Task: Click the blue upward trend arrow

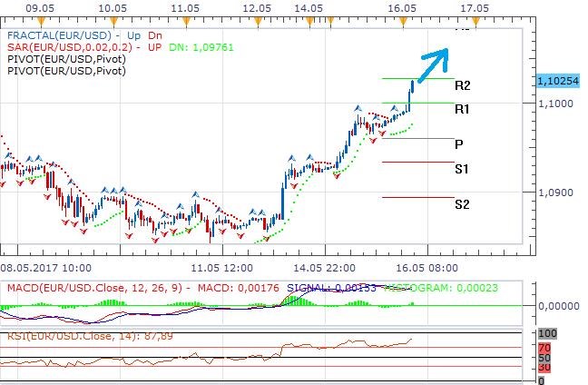Action: pos(433,63)
